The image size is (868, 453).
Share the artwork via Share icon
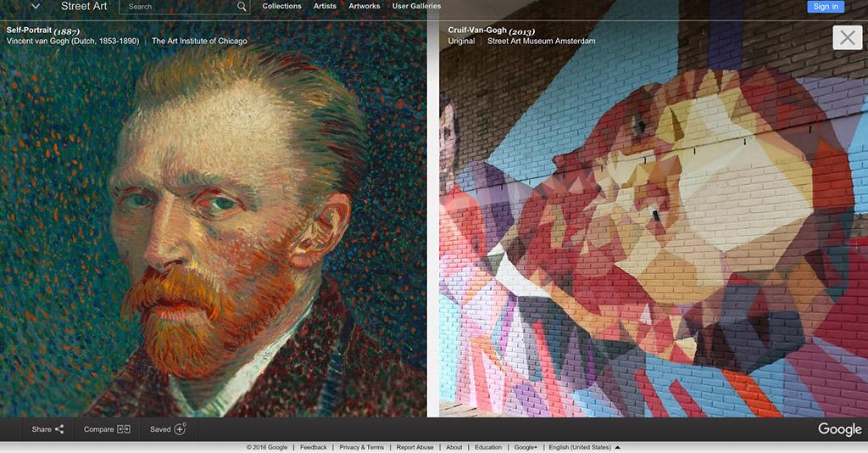click(47, 429)
